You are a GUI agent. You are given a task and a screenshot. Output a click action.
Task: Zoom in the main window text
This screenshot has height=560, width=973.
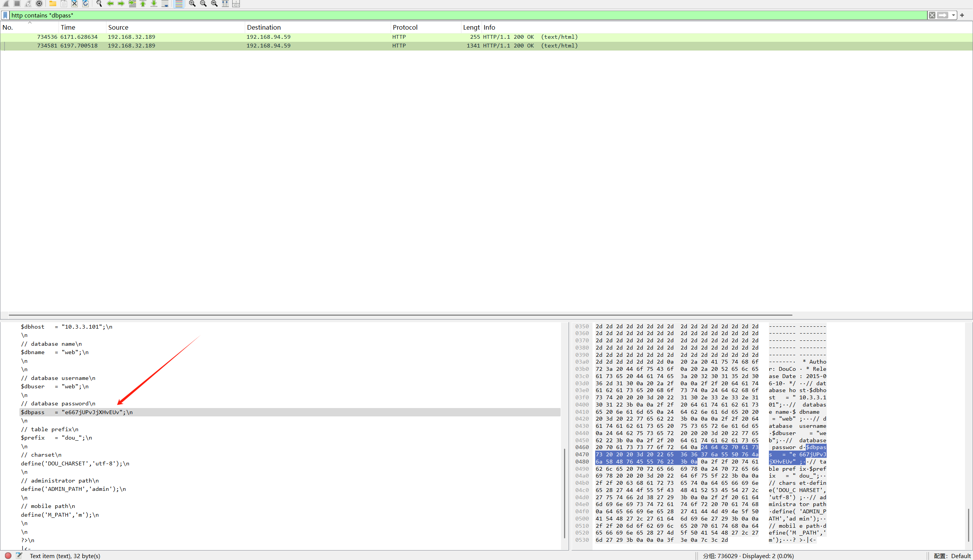192,3
